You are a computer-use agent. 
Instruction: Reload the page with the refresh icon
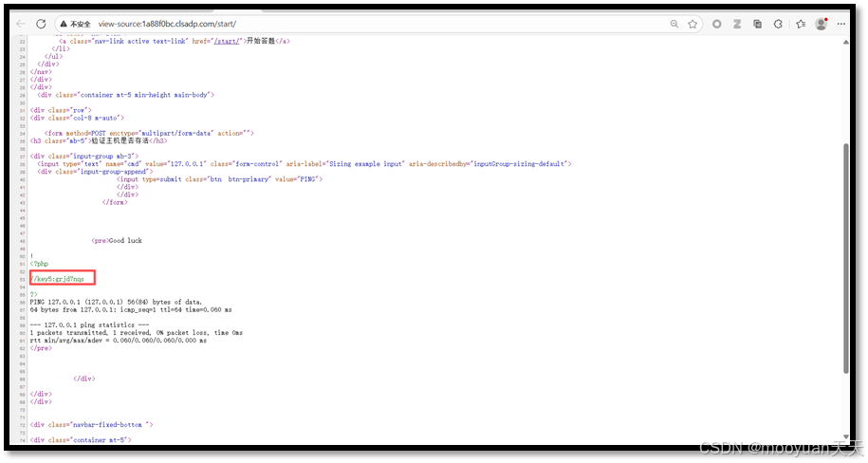pos(41,24)
